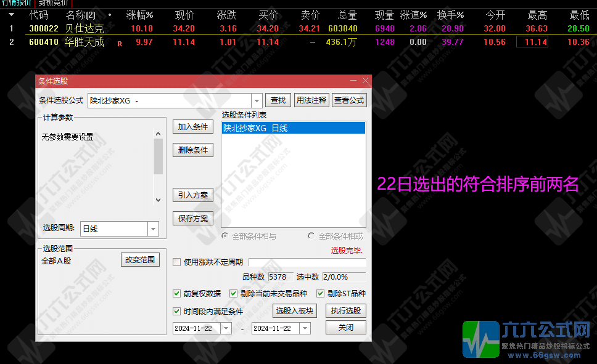Image resolution: width=597 pixels, height=364 pixels.
Task: Open the 查看公式 dialog
Action: (348, 100)
